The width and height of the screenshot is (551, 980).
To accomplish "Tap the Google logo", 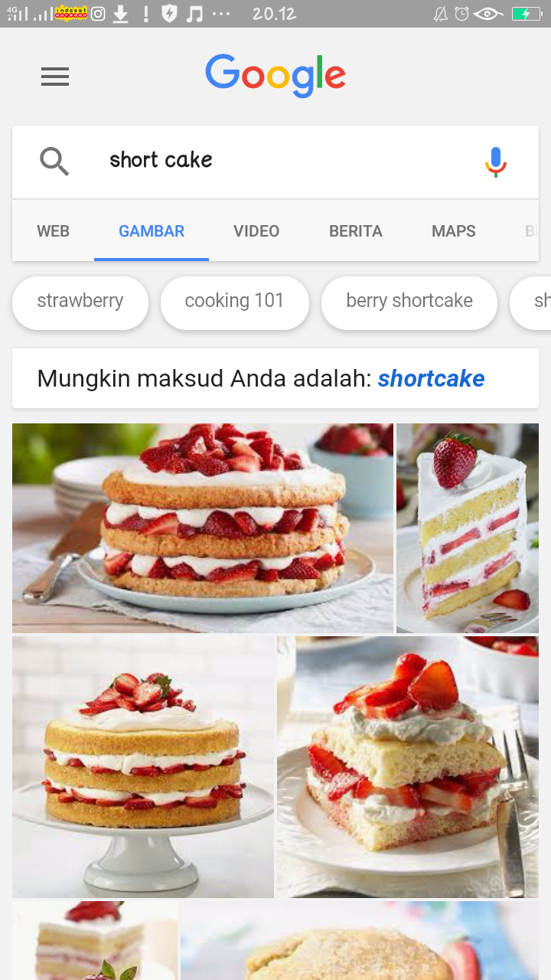I will pyautogui.click(x=275, y=75).
